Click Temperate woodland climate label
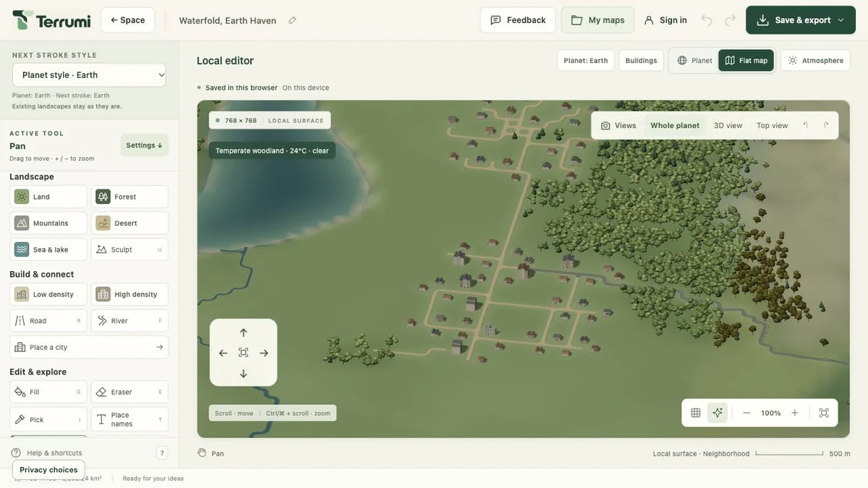The height and width of the screenshot is (488, 868). coord(272,151)
